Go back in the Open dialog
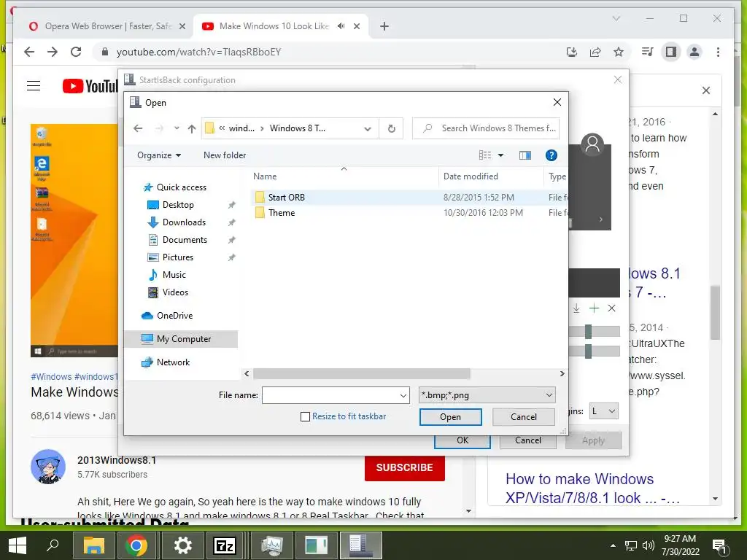 138,128
